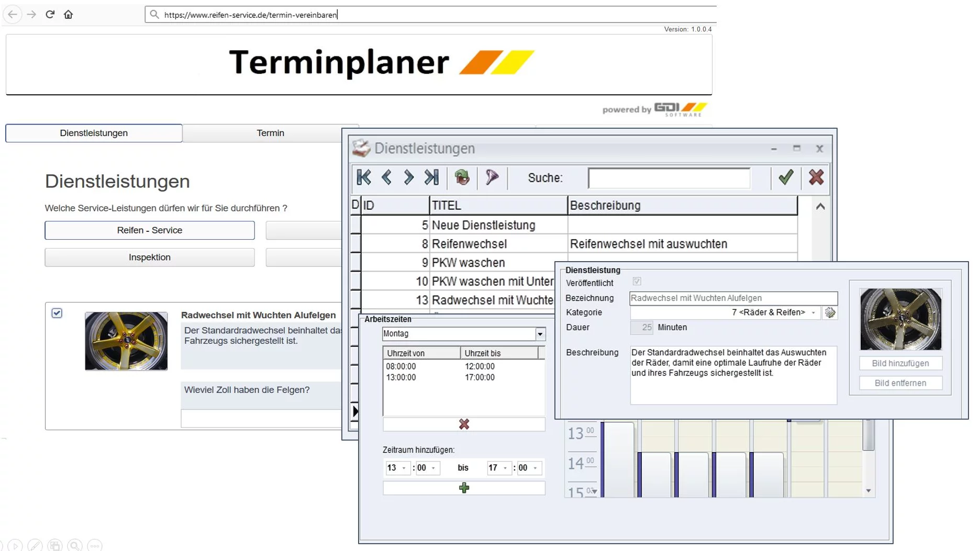Add time period with green plus
The width and height of the screenshot is (980, 551).
coord(464,488)
